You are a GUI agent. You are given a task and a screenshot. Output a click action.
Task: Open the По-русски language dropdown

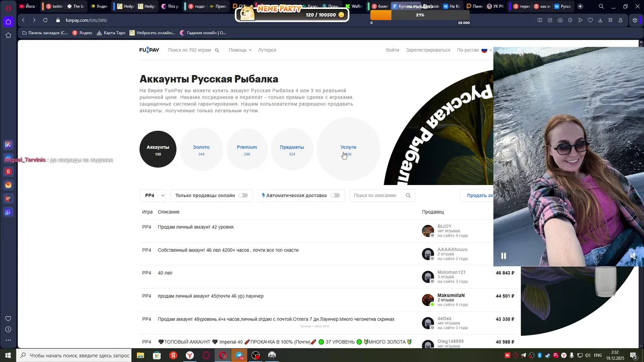[474, 50]
